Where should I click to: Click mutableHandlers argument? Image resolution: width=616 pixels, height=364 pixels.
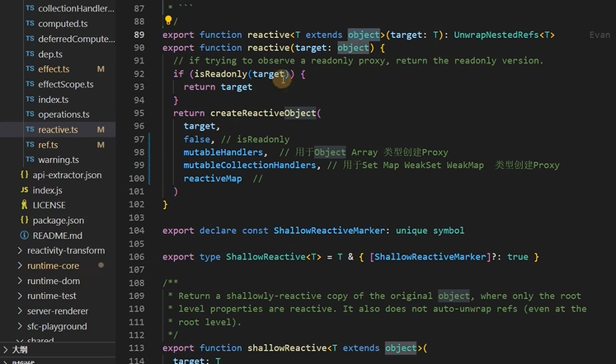tap(223, 152)
